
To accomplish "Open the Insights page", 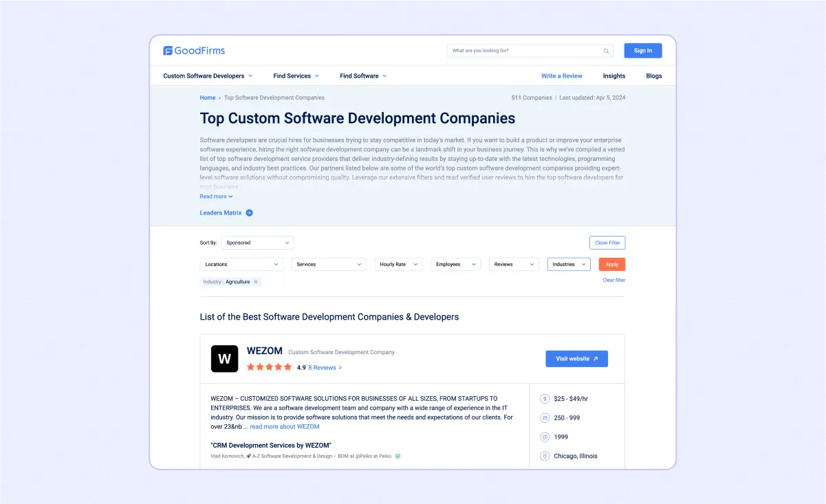I will pyautogui.click(x=614, y=76).
